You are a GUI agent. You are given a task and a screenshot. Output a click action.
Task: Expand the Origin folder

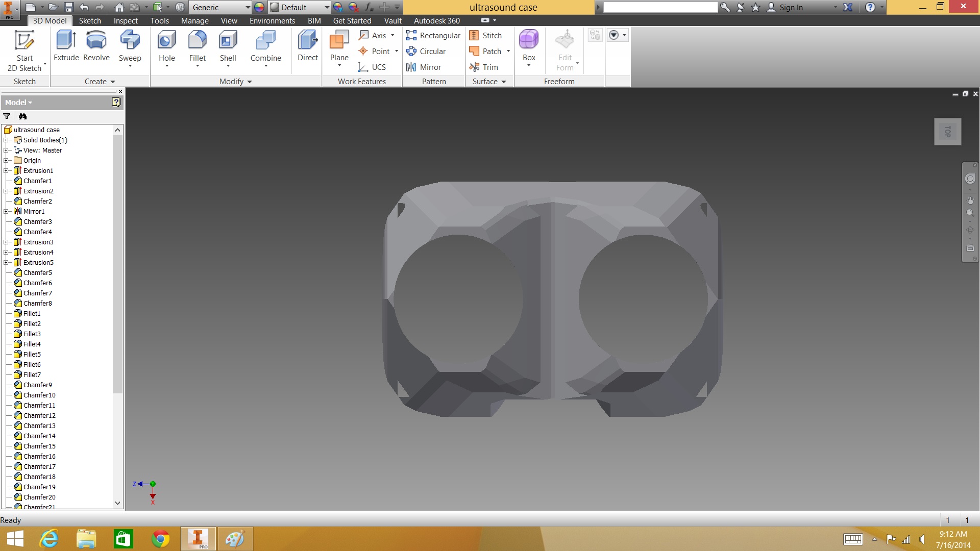coord(6,160)
